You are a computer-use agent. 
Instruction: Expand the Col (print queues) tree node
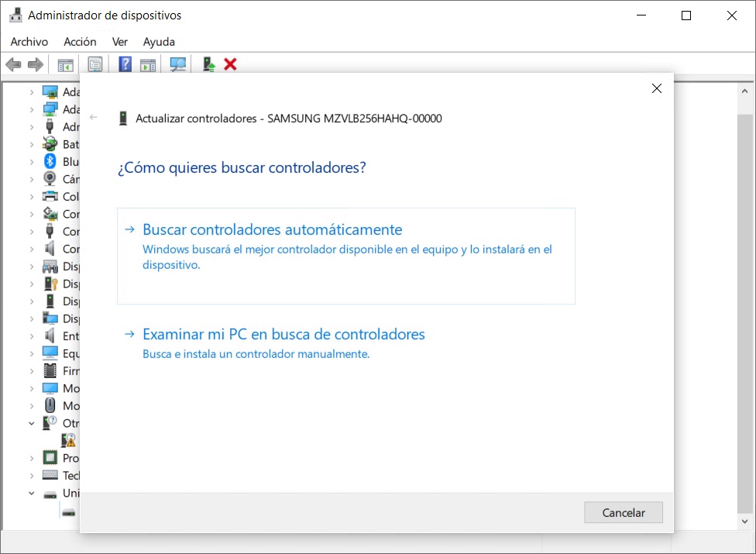click(x=32, y=197)
